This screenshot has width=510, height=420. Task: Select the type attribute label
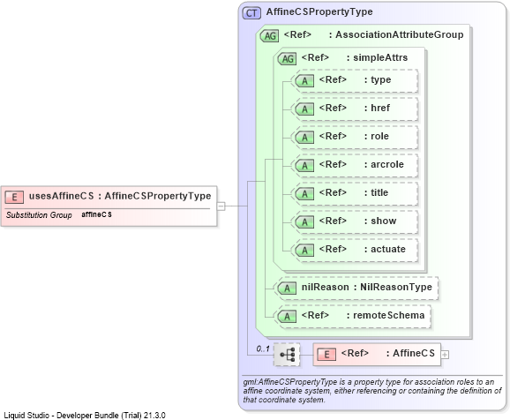tap(381, 80)
